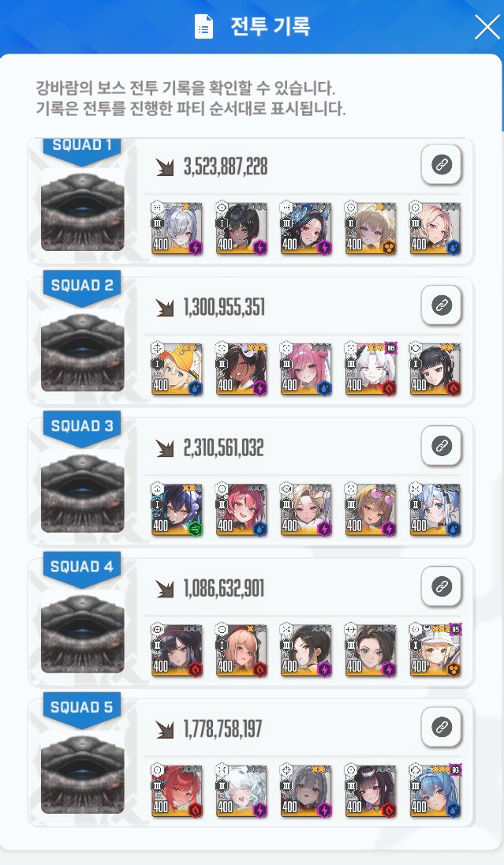The height and width of the screenshot is (865, 504).
Task: Choose Squad 3 red-haired second character
Action: (241, 510)
